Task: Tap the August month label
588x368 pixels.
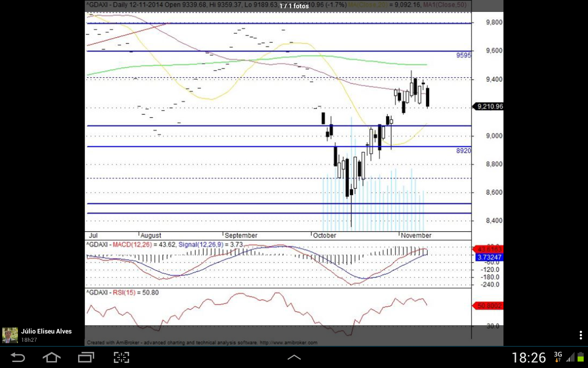Action: point(151,236)
